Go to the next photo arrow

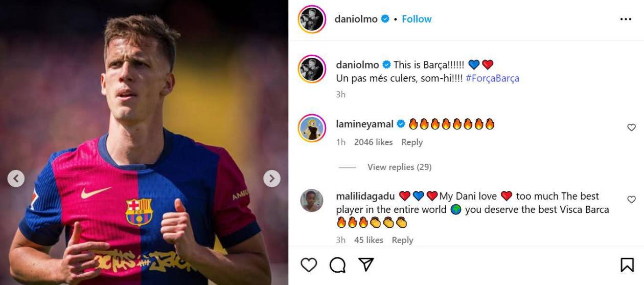point(271,179)
